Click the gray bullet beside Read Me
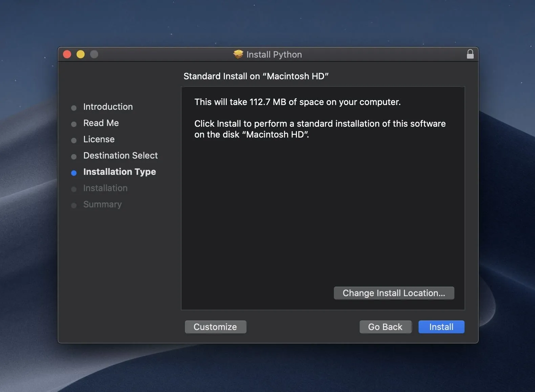 [74, 124]
